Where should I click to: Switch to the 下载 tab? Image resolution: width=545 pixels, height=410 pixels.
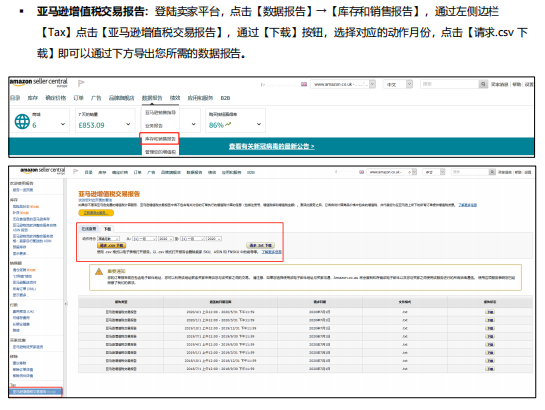[107, 229]
